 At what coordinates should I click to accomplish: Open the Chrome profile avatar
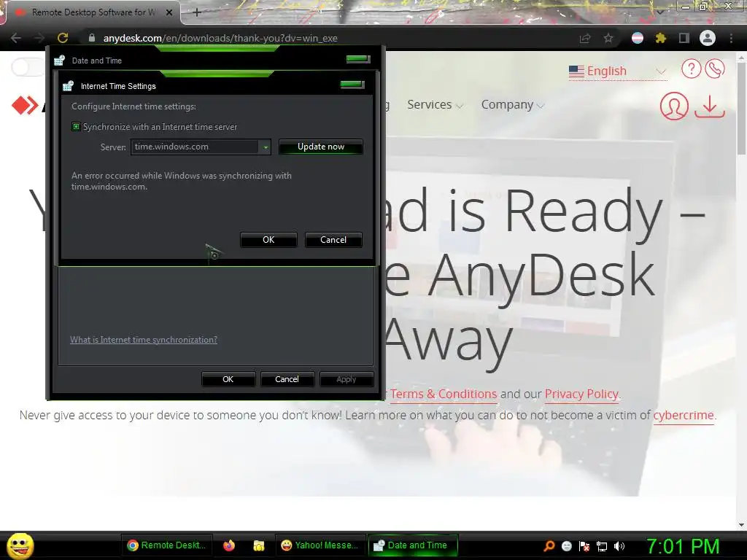point(708,38)
